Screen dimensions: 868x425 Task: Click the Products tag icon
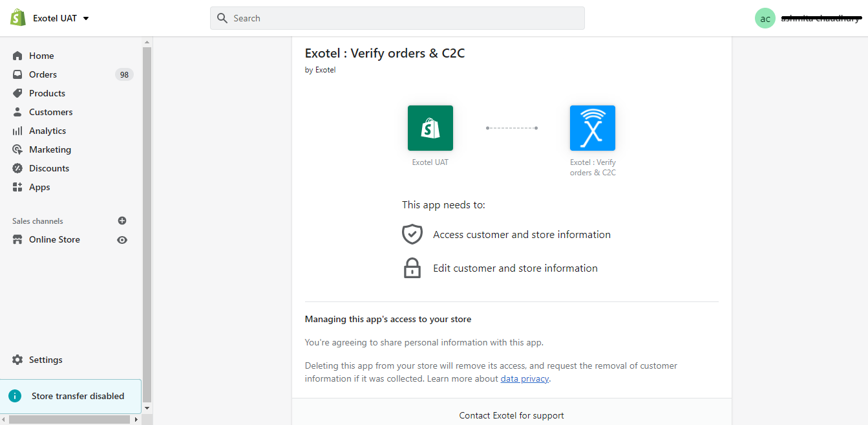point(17,93)
